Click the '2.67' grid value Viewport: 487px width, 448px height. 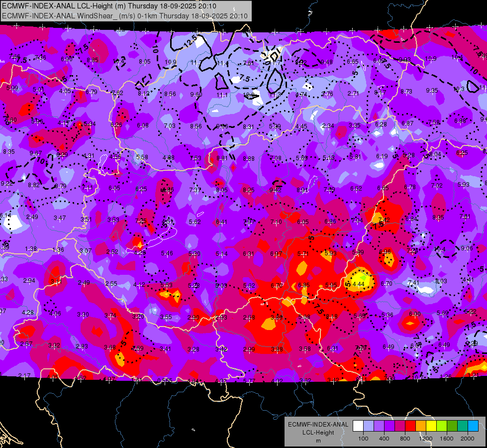[x=26, y=344]
